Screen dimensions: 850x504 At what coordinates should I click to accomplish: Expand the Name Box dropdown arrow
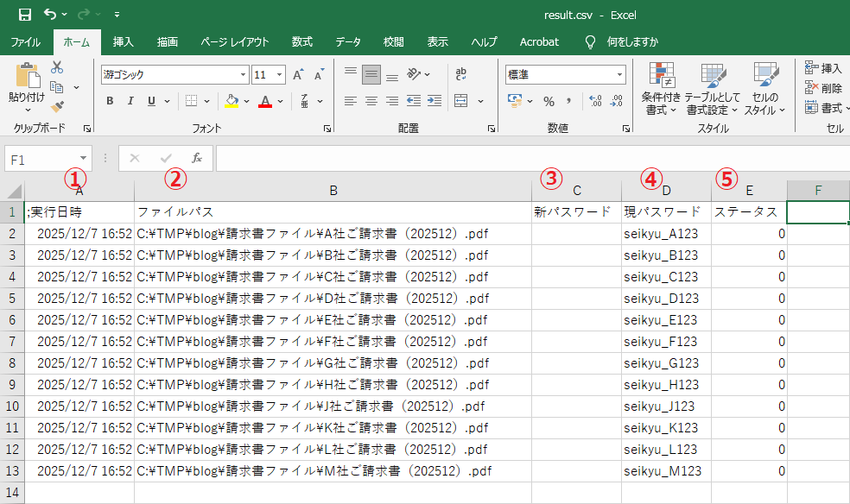pos(83,159)
